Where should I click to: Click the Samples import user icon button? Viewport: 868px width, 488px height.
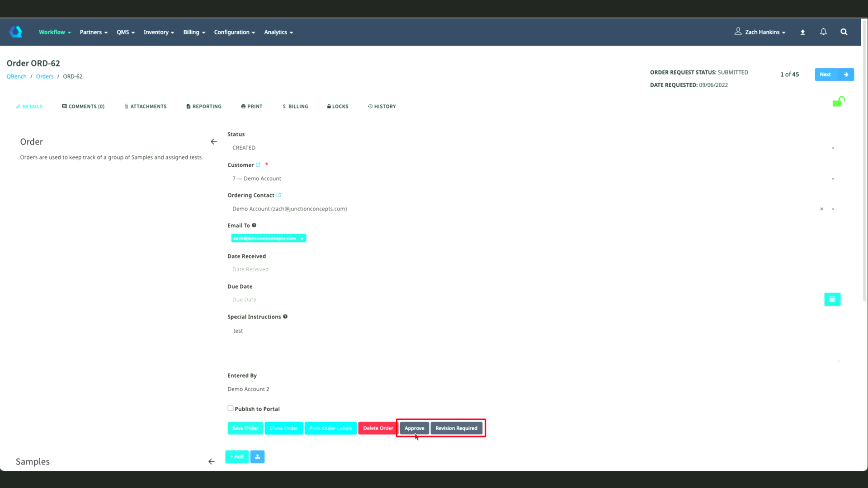(x=257, y=457)
